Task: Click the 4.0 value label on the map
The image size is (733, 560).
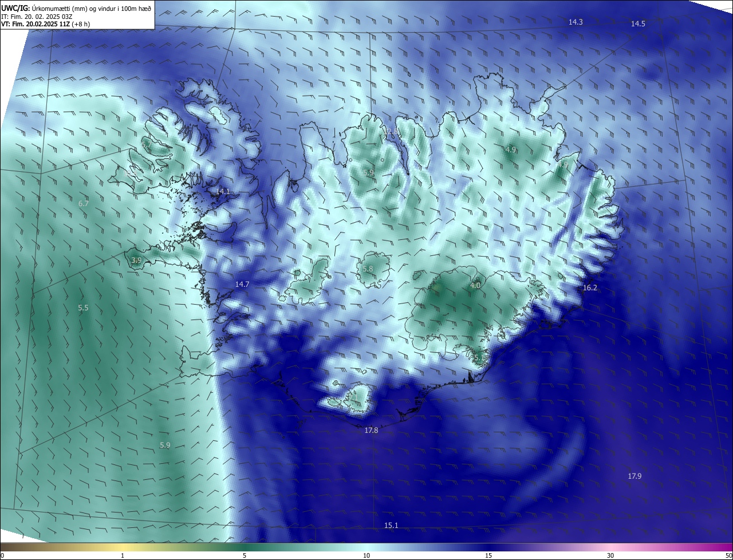Action: click(x=475, y=285)
